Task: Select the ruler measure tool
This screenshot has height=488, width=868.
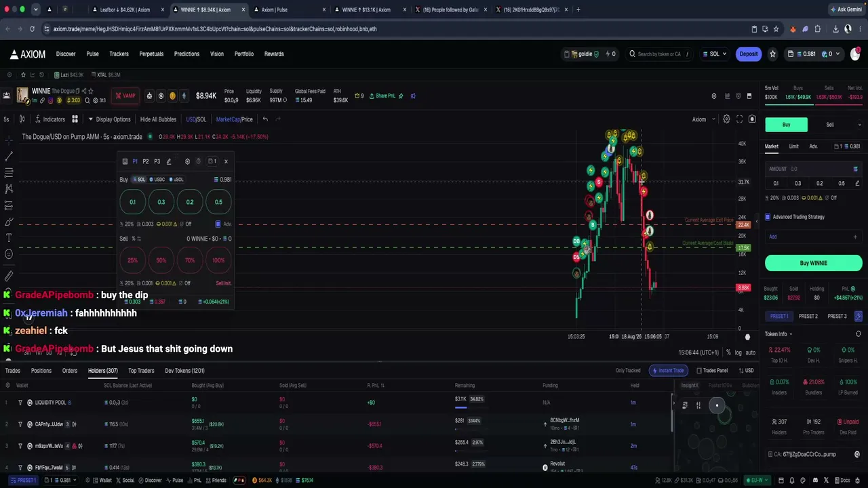Action: click(9, 276)
